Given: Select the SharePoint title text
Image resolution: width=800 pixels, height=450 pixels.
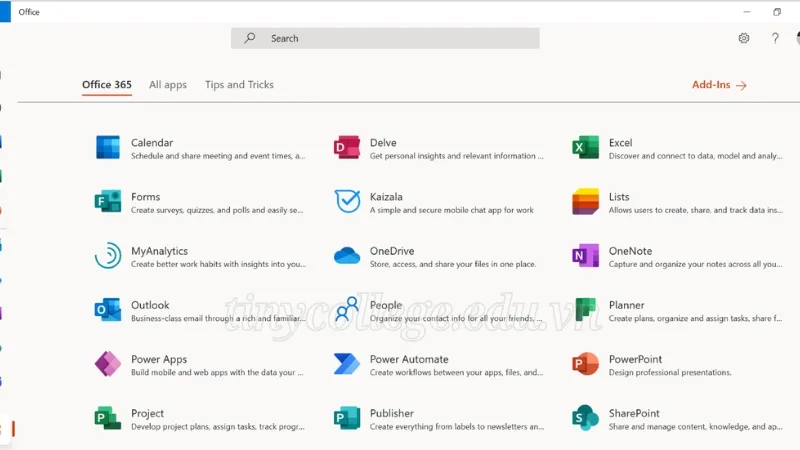Looking at the screenshot, I should (634, 413).
